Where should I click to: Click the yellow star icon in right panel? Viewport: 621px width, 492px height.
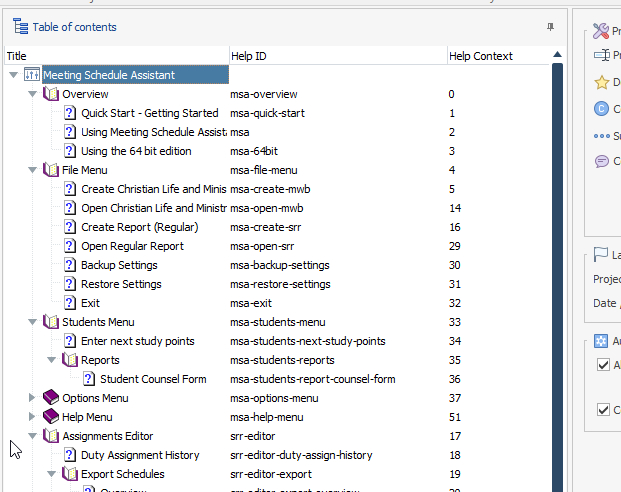coord(602,82)
